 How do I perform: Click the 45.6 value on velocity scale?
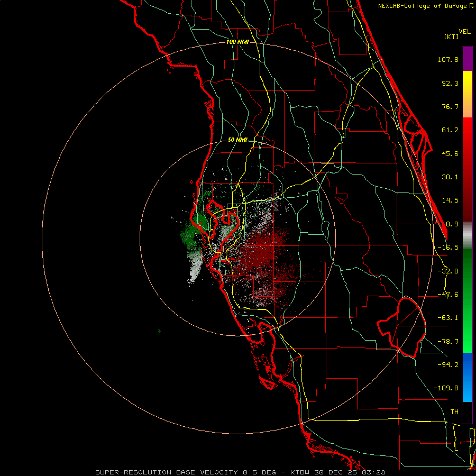(x=450, y=153)
